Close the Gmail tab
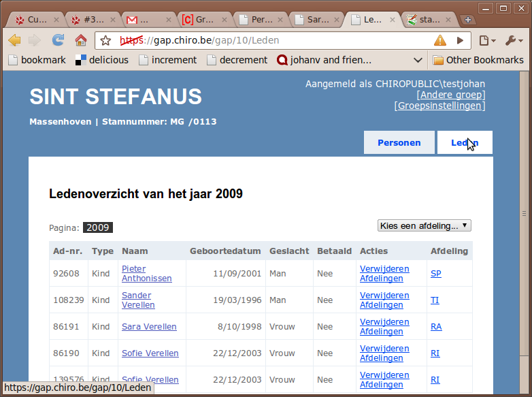This screenshot has height=397, width=532. click(168, 20)
